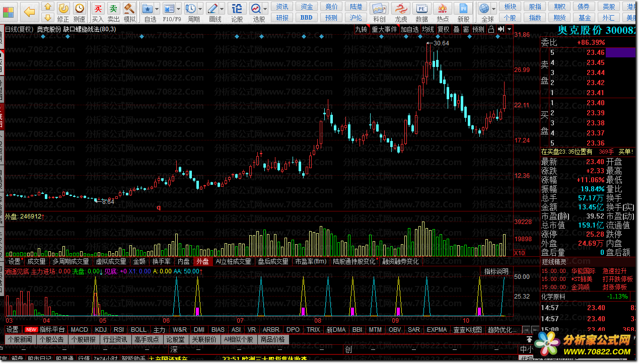Viewport: 640px width, 364px height.
Task: Click the lock icon in chart header
Action: 491,29
